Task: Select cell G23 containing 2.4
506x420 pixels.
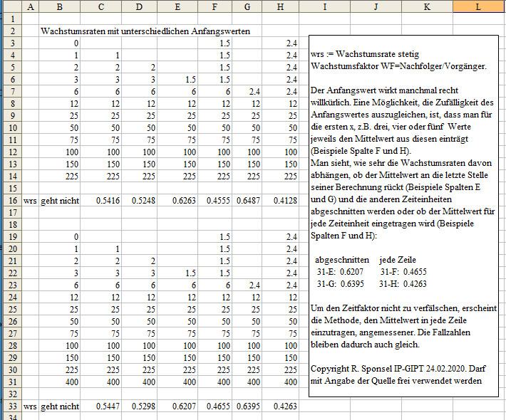Action: (247, 285)
